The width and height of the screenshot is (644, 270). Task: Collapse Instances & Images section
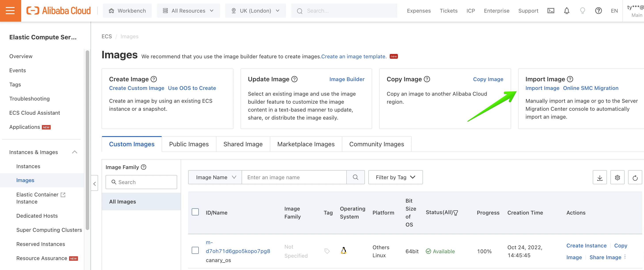tap(74, 152)
